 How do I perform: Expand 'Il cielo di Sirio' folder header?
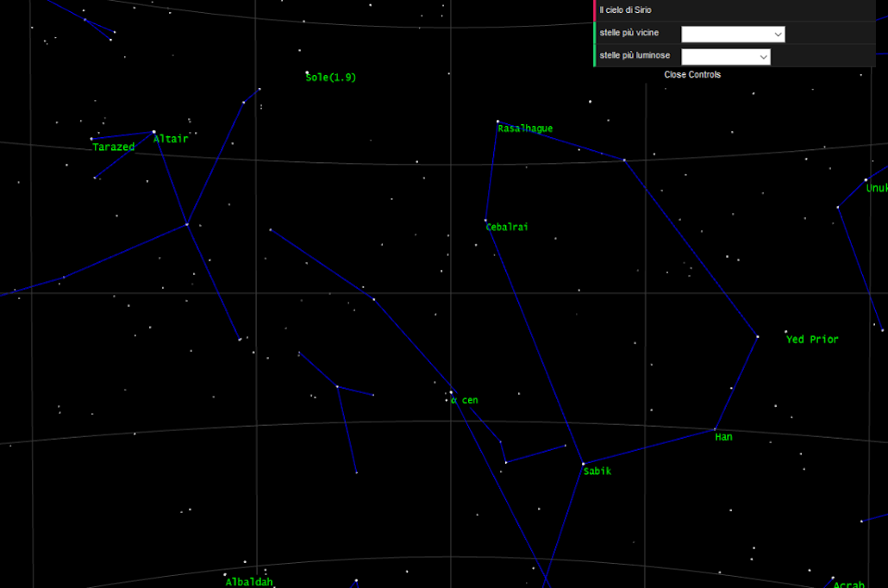(x=735, y=10)
